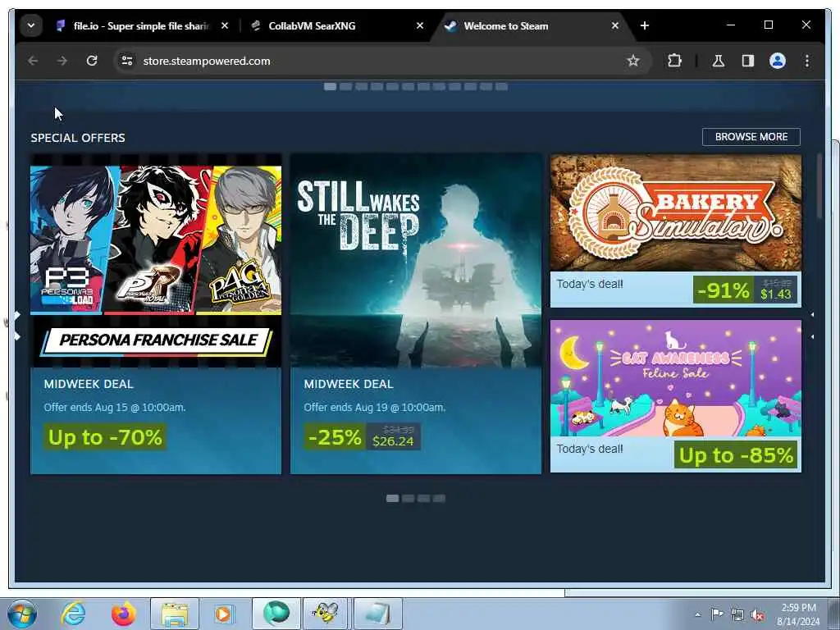Click the muted volume tray icon
Image resolution: width=840 pixels, height=630 pixels.
(757, 615)
